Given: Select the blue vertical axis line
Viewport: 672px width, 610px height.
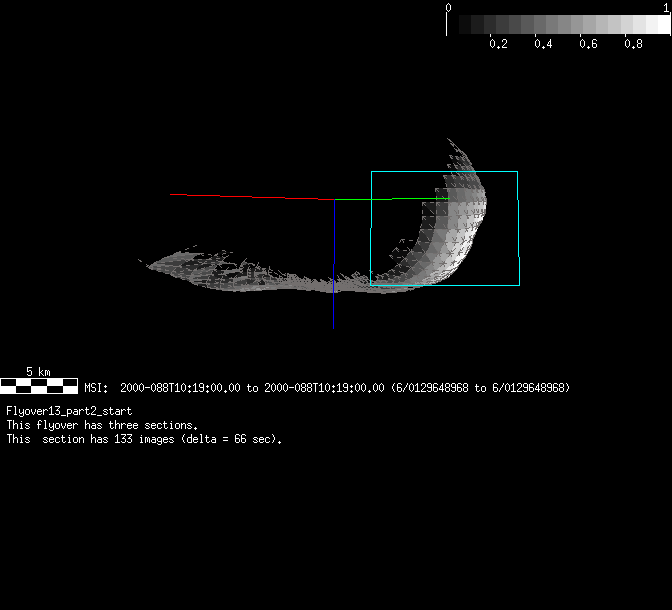Looking at the screenshot, I should click(334, 232).
